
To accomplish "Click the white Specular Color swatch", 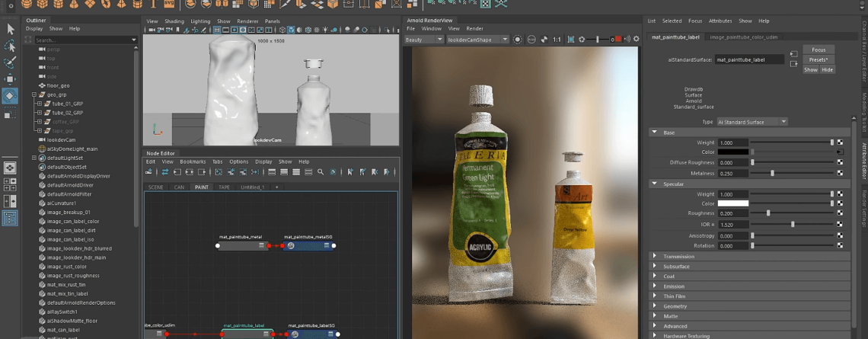I will pos(732,203).
